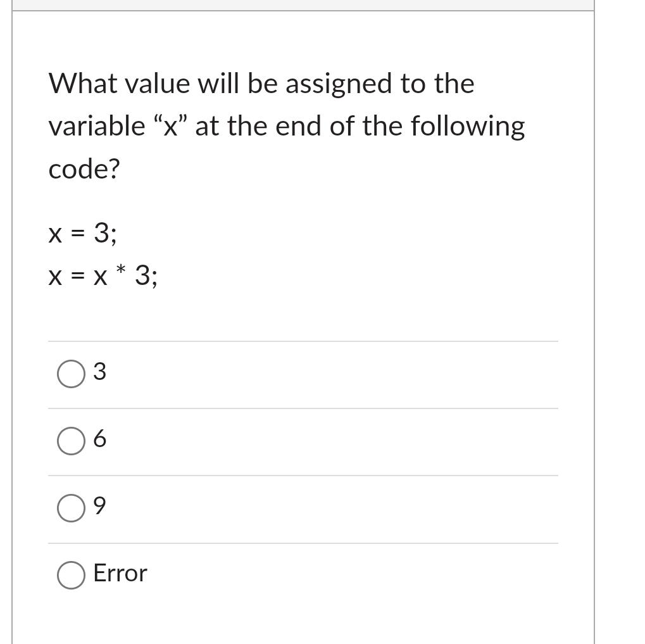
Task: Click the code line x = x * 3;
Action: click(103, 276)
